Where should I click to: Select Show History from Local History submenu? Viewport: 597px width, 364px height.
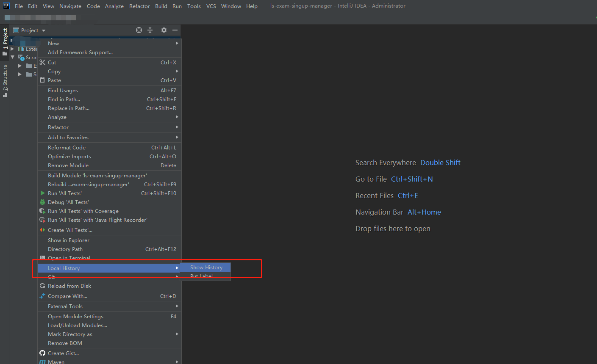206,267
